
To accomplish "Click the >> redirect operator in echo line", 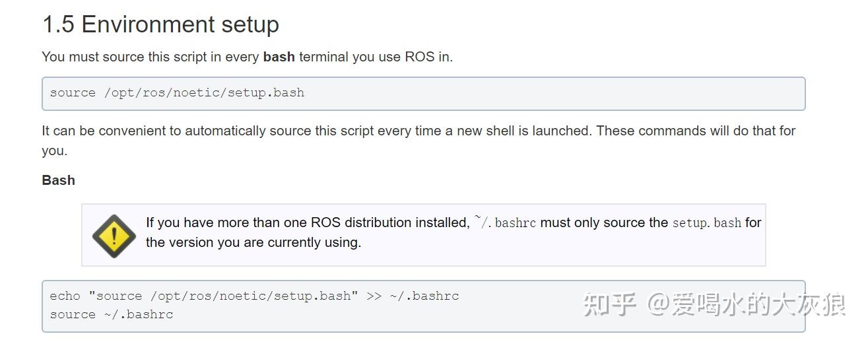I will tap(374, 296).
